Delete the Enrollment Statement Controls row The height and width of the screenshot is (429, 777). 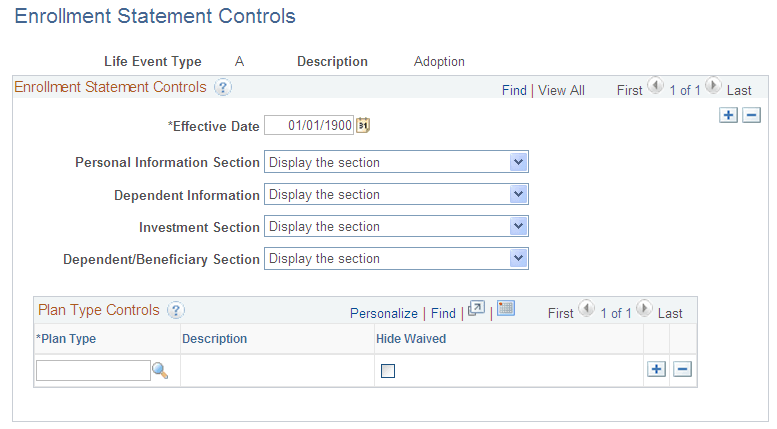pos(751,115)
